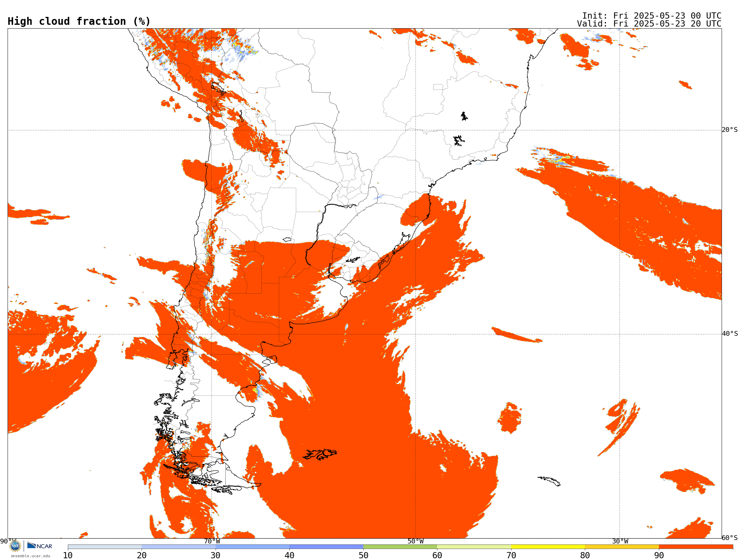Image resolution: width=744 pixels, height=560 pixels.
Task: Click Lake Titicaca outline near 70°W
Action: coord(218,88)
